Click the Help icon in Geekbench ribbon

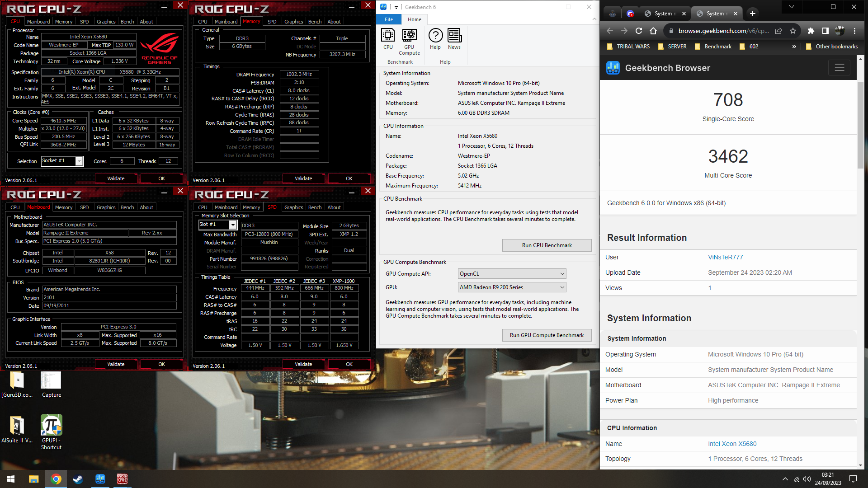(x=435, y=38)
